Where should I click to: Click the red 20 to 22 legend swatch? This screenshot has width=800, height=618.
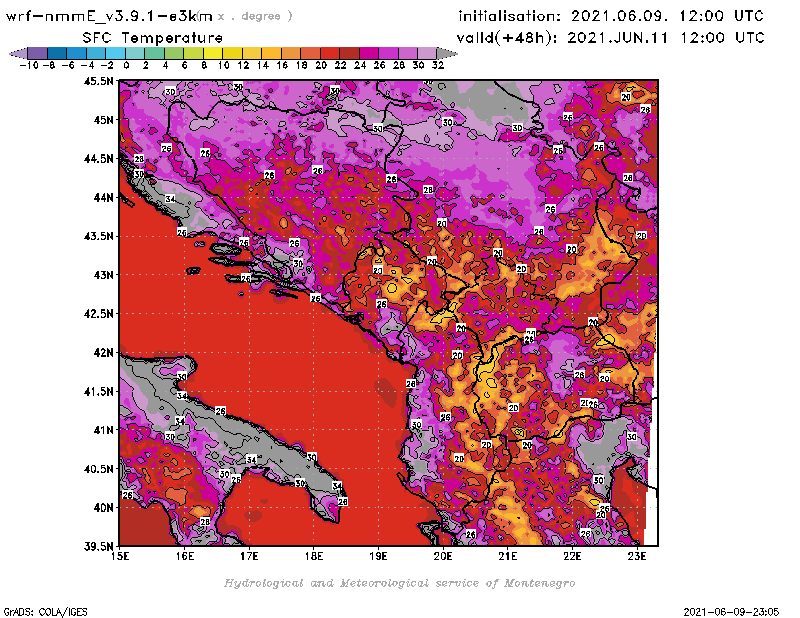coord(330,53)
